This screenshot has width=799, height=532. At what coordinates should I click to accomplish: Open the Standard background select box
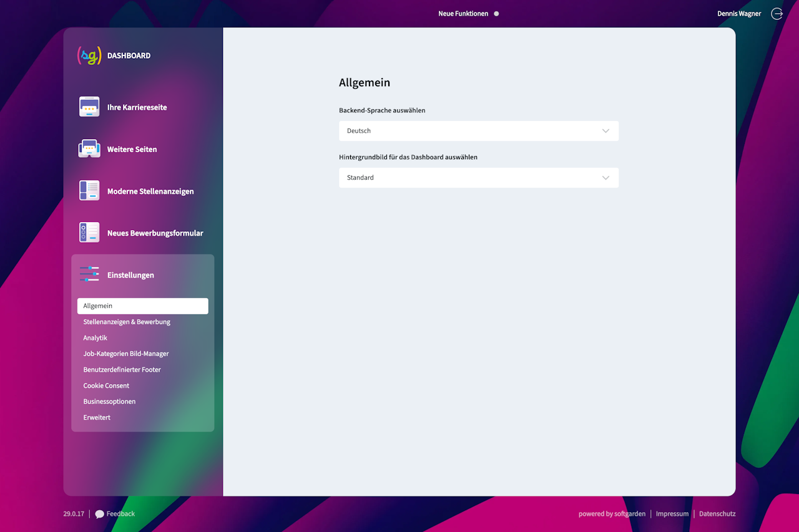click(479, 178)
